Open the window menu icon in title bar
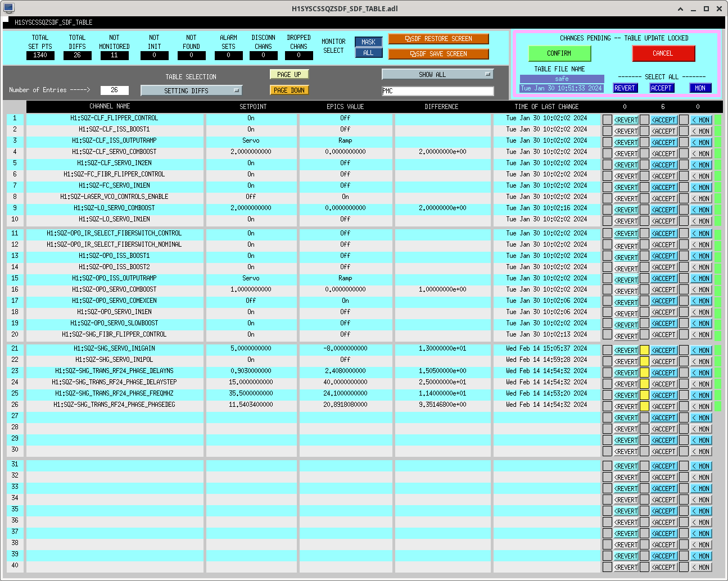 [8, 8]
